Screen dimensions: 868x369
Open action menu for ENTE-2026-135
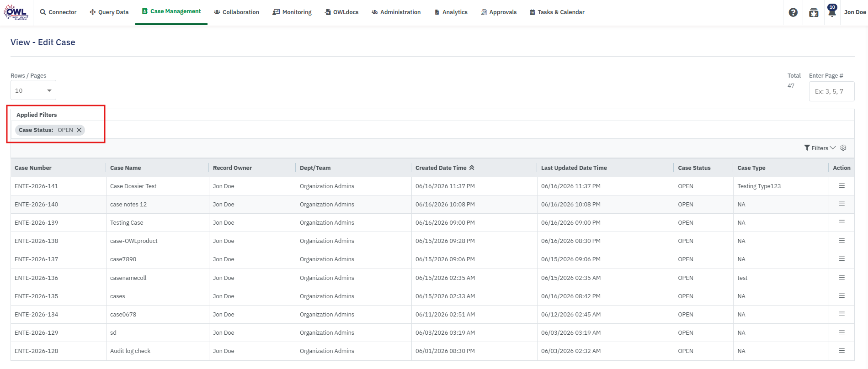[x=841, y=296]
